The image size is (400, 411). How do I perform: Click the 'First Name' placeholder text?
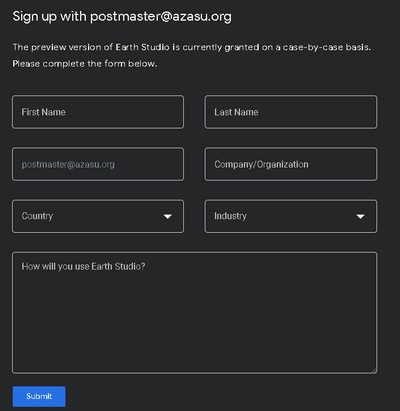pos(44,112)
